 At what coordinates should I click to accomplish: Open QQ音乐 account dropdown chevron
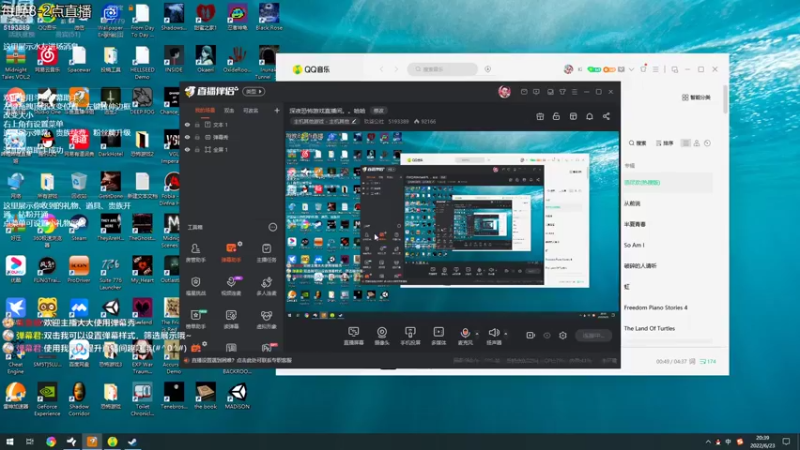(x=632, y=69)
